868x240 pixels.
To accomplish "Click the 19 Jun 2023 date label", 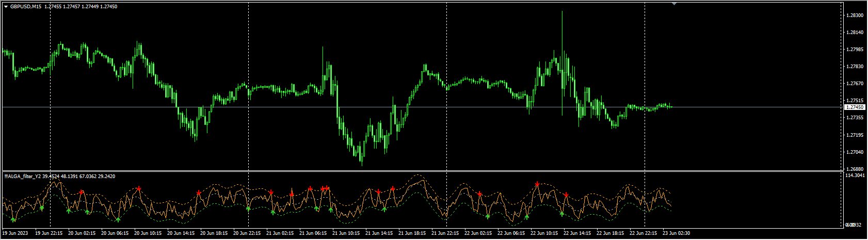I will click(15, 233).
